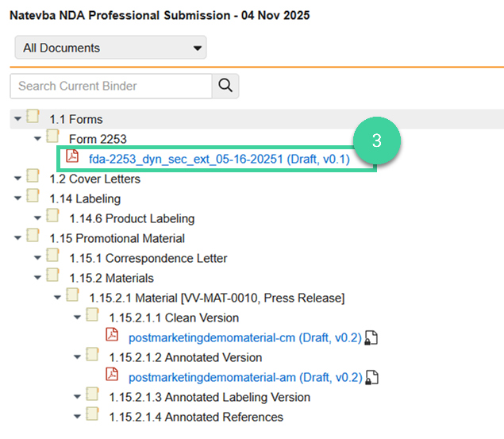This screenshot has height=439, width=504.
Task: Collapse the 1.1 Forms node
Action: tap(17, 119)
